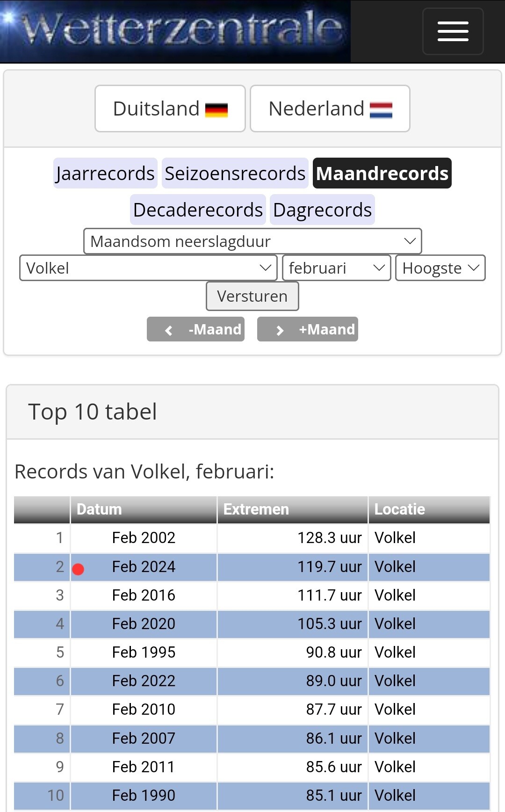Image resolution: width=505 pixels, height=812 pixels.
Task: Select the Maandrecords tab
Action: click(382, 174)
